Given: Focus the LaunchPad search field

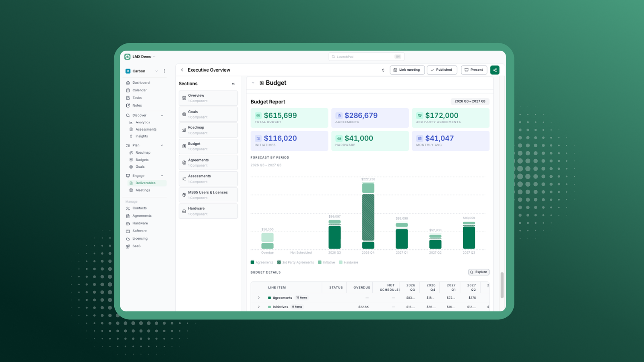Looking at the screenshot, I should [x=366, y=57].
